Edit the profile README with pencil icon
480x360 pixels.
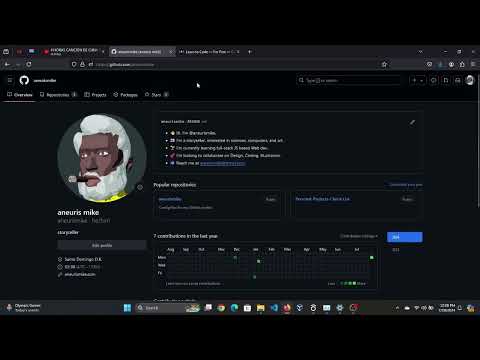[x=412, y=122]
